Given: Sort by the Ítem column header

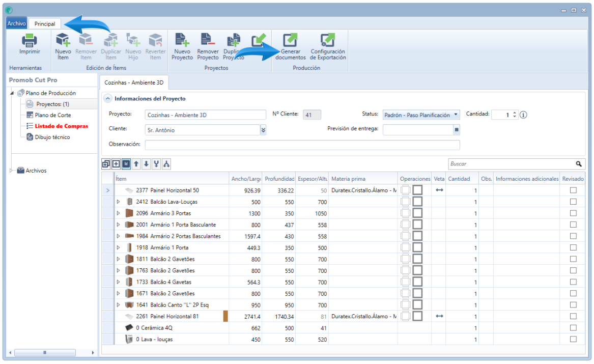Looking at the screenshot, I should 172,179.
